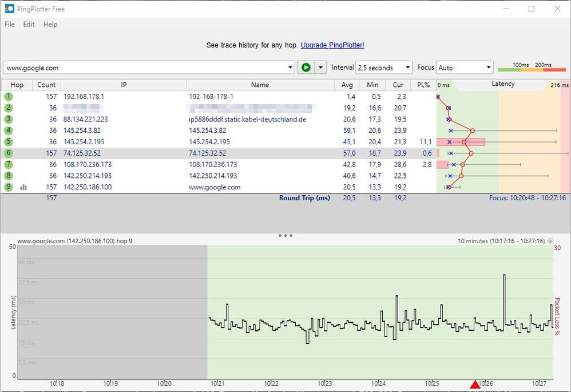The height and width of the screenshot is (392, 571).
Task: Expand the Interval 2,5 seconds dropdown
Action: pyautogui.click(x=383, y=68)
